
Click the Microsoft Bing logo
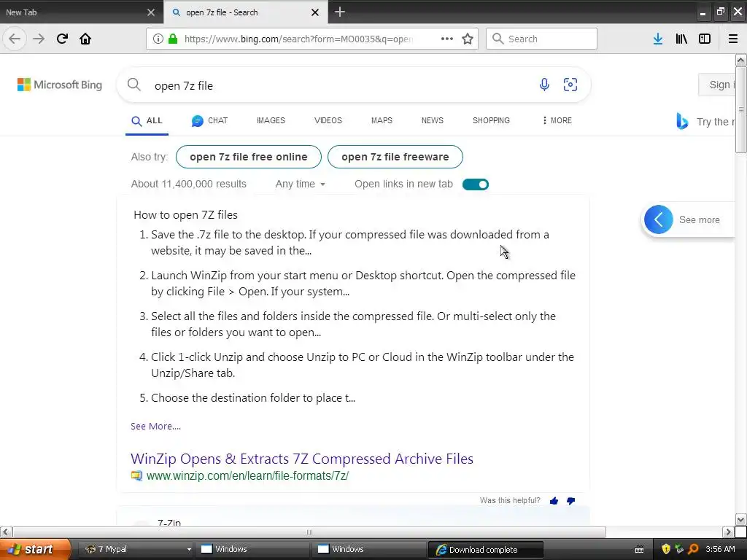point(60,85)
